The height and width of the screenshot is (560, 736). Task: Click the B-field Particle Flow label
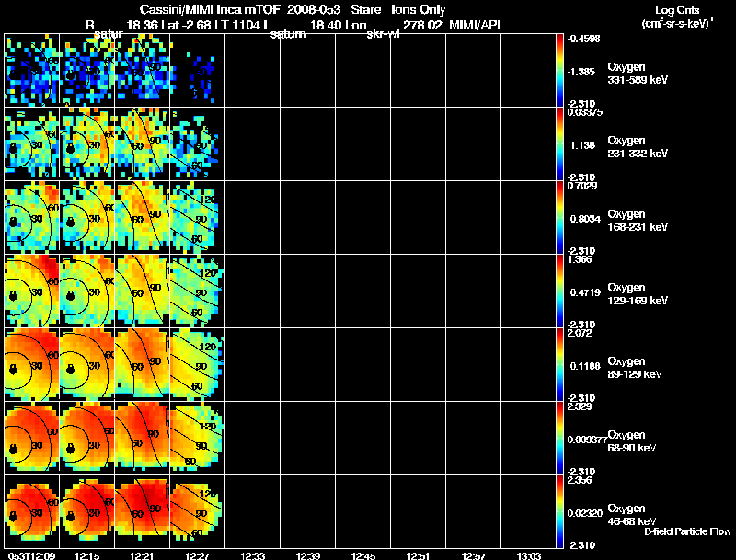coord(687,531)
